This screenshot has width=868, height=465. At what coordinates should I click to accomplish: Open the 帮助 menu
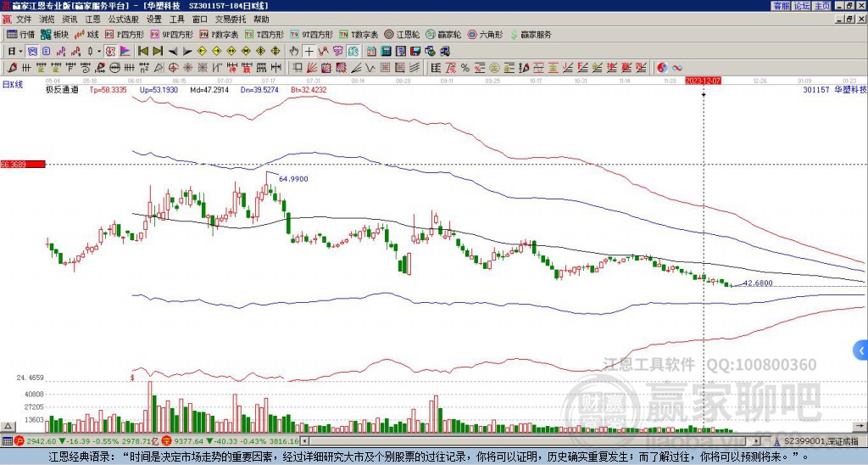261,20
